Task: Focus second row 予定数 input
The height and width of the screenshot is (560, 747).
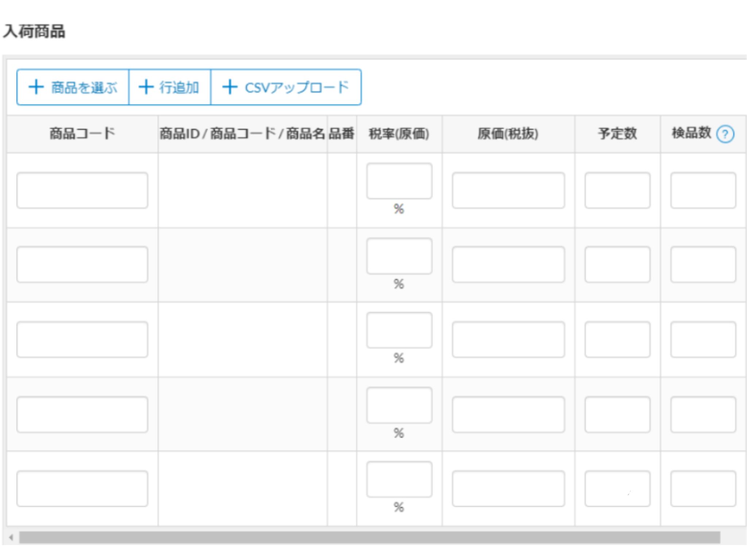Action: [x=618, y=265]
